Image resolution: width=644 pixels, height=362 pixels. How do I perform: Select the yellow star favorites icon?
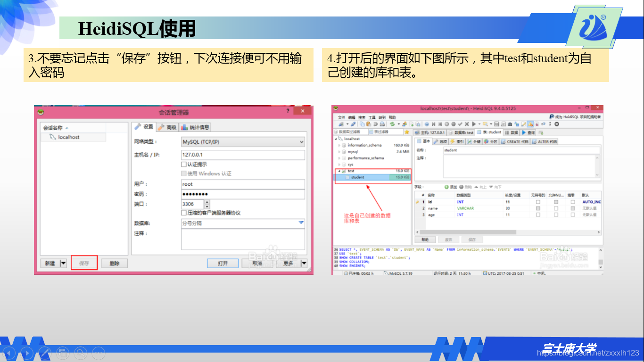click(x=407, y=132)
